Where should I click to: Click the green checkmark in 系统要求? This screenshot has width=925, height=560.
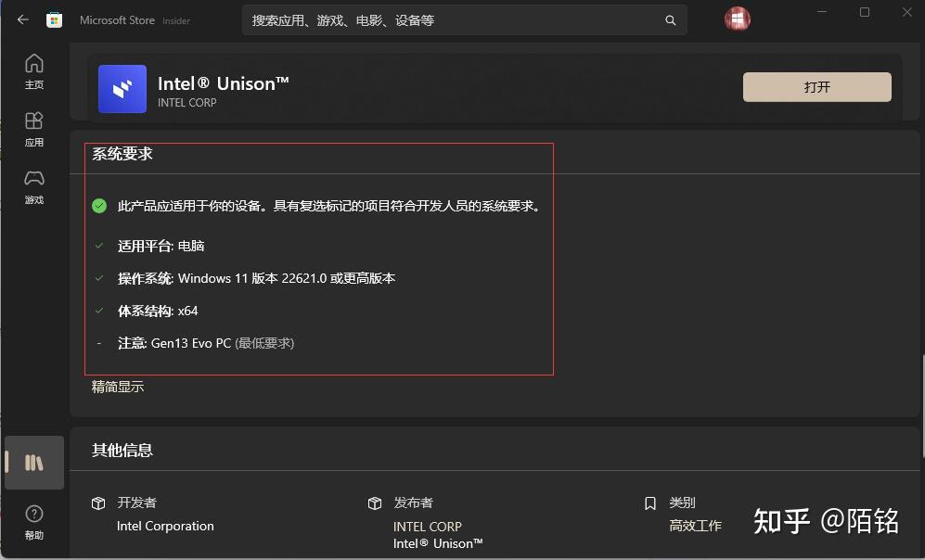coord(98,206)
